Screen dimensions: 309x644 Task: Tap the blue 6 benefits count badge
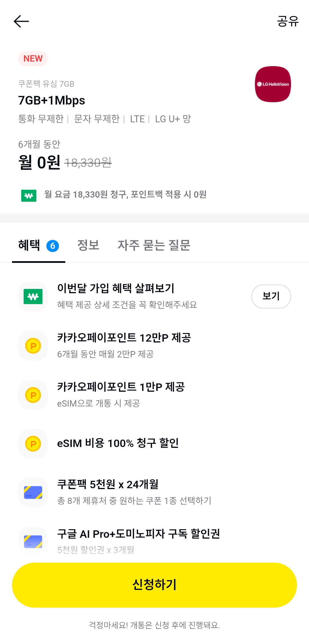pyautogui.click(x=53, y=246)
